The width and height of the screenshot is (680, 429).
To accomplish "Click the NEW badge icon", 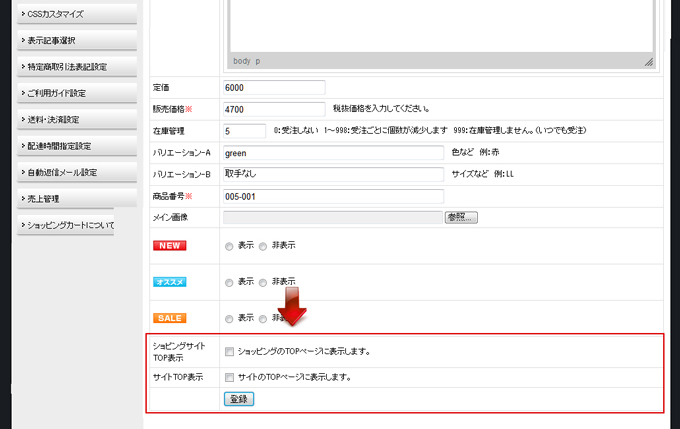I will tap(170, 246).
